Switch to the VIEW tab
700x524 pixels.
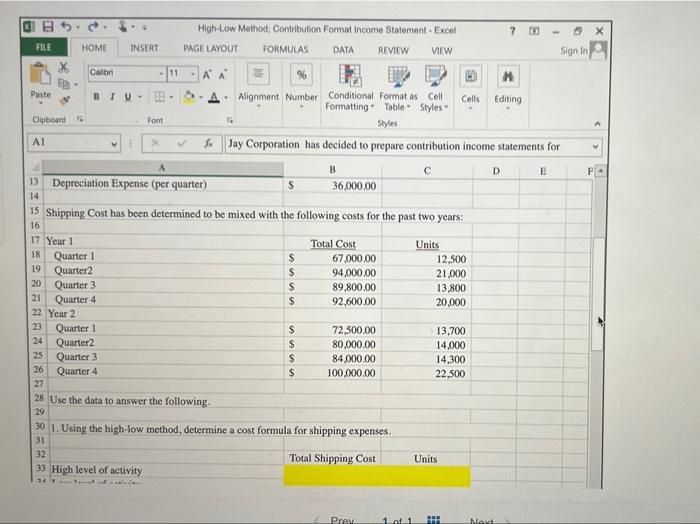441,51
